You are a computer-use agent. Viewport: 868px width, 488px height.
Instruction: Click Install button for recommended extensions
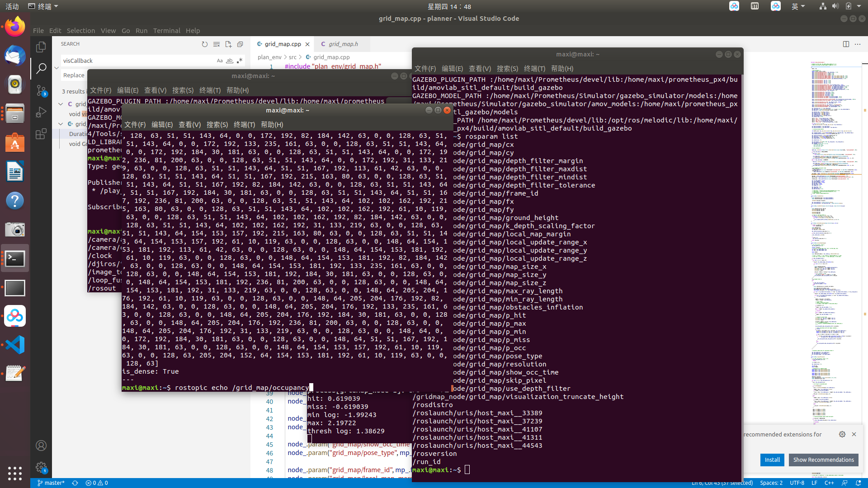[x=772, y=460]
